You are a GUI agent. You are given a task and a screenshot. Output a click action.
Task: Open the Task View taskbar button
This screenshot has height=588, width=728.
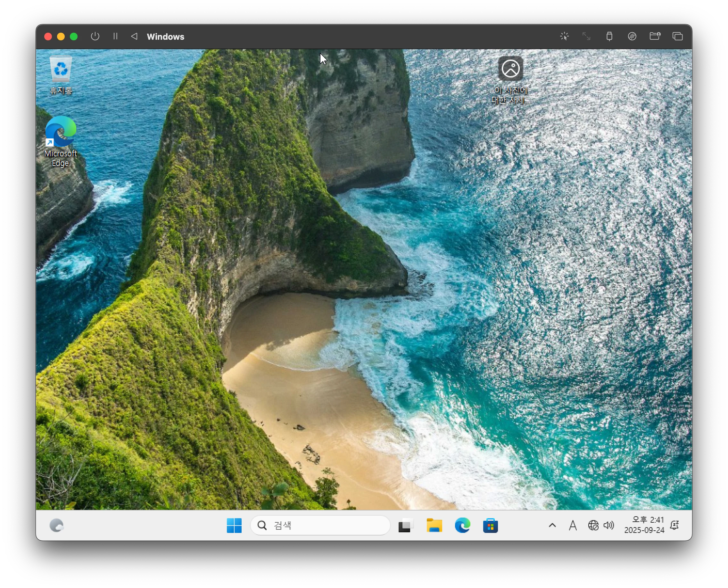click(405, 525)
